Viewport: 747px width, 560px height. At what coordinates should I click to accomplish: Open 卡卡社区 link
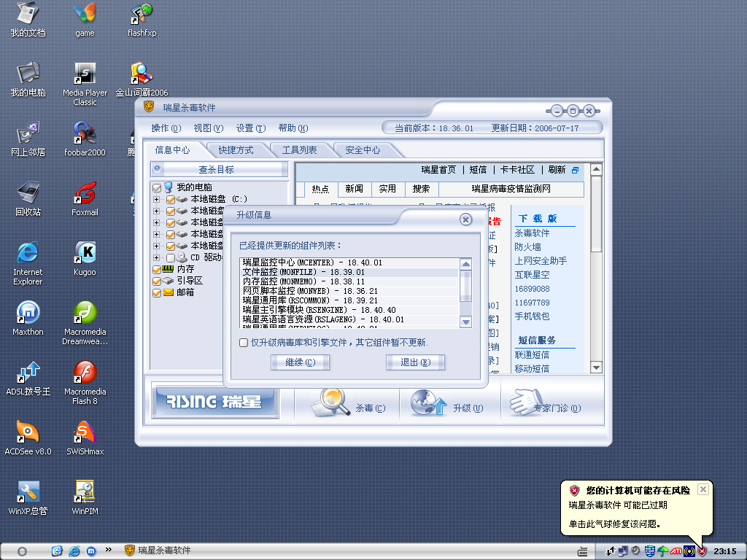click(x=517, y=170)
